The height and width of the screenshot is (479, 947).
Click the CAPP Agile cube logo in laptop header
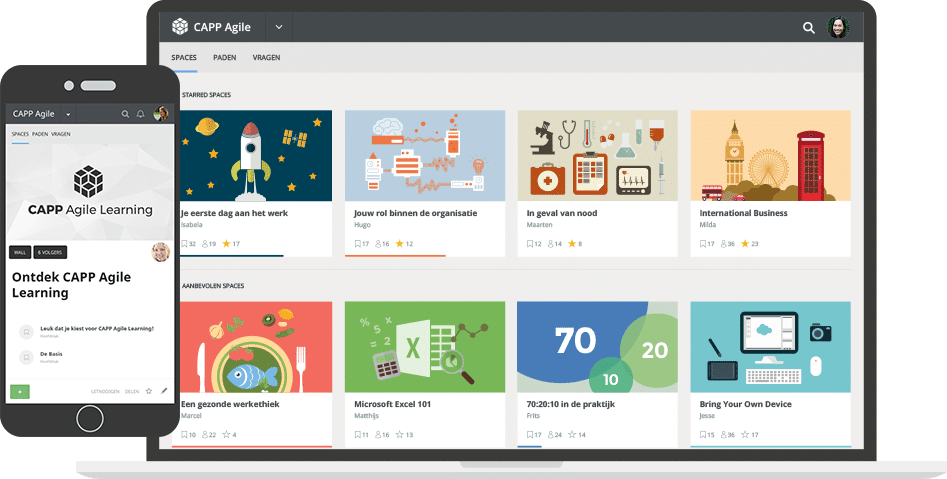pos(180,27)
